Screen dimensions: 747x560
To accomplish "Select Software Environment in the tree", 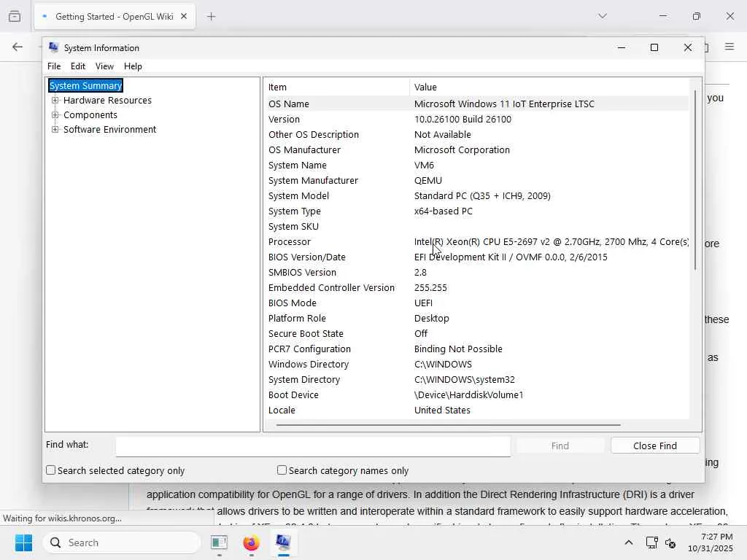I will click(110, 130).
